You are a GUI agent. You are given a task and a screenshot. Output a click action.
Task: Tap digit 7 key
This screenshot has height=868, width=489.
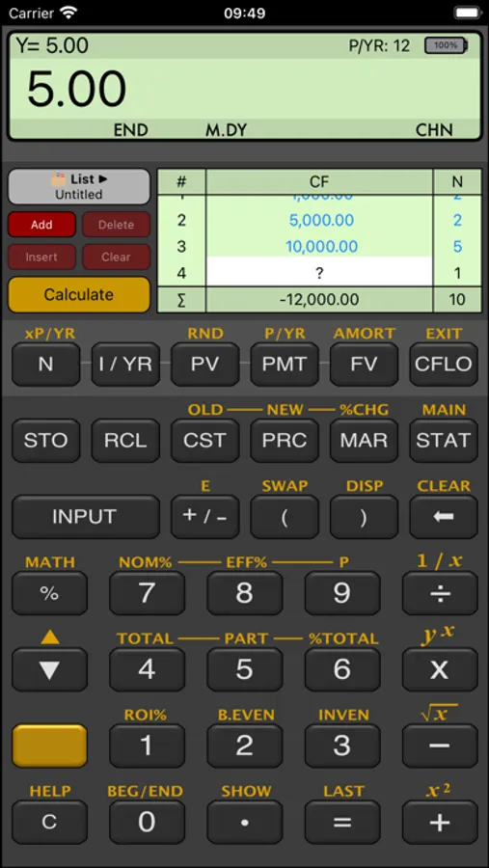tap(147, 593)
